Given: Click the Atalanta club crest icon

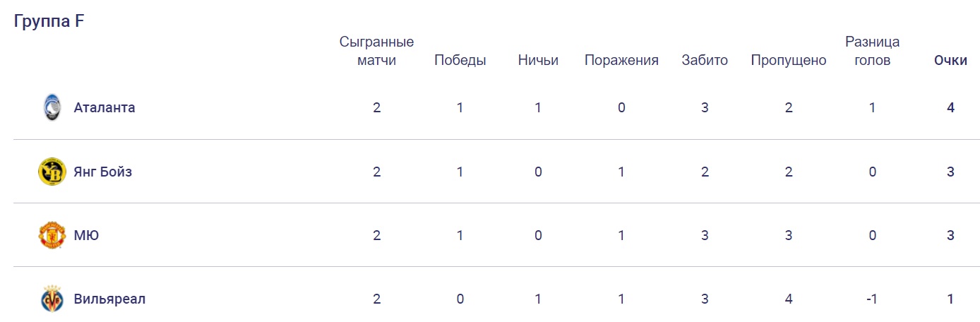Looking at the screenshot, I should click(52, 107).
